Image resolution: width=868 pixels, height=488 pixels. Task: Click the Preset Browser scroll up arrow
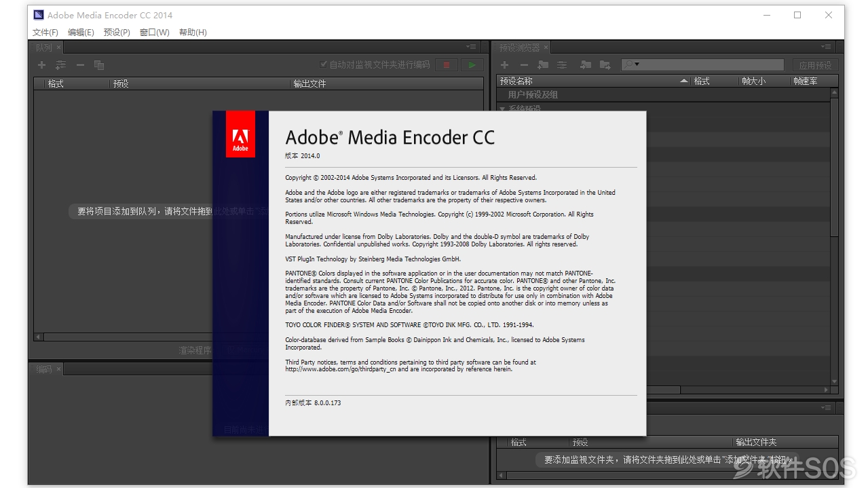click(x=834, y=92)
